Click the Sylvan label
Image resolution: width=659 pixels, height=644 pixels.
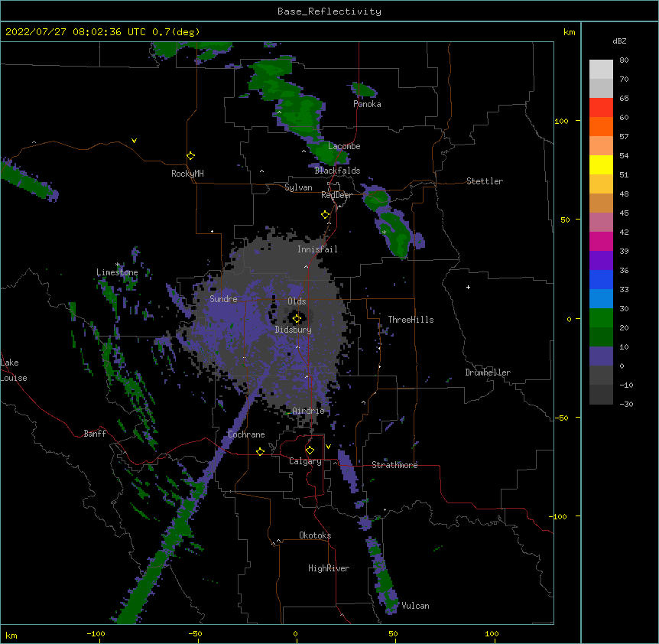[x=298, y=187]
